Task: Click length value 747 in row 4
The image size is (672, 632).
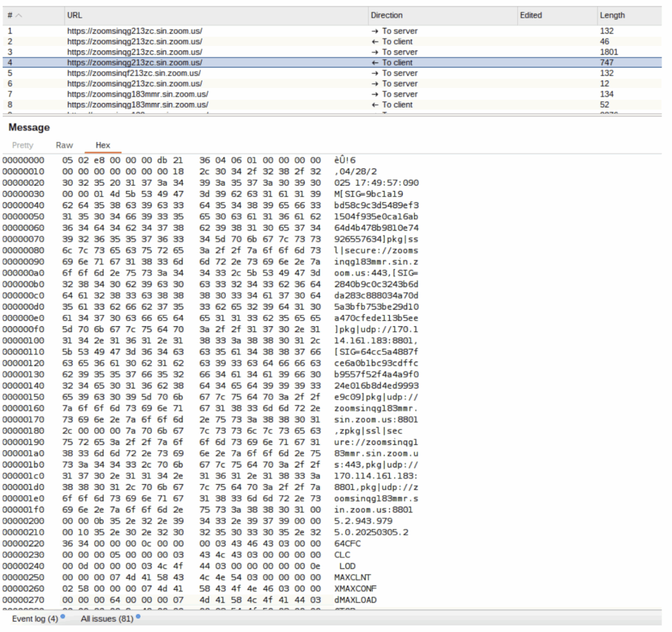Action: pyautogui.click(x=607, y=62)
